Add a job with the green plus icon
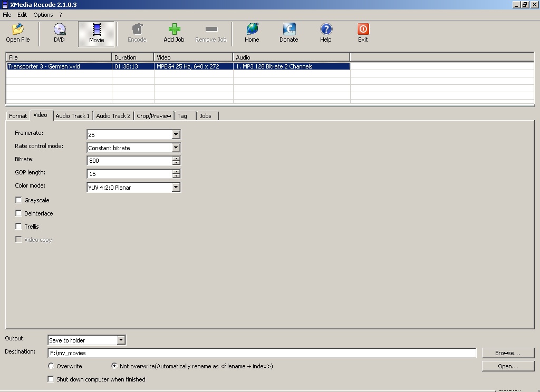The height and width of the screenshot is (392, 540). pyautogui.click(x=174, y=30)
